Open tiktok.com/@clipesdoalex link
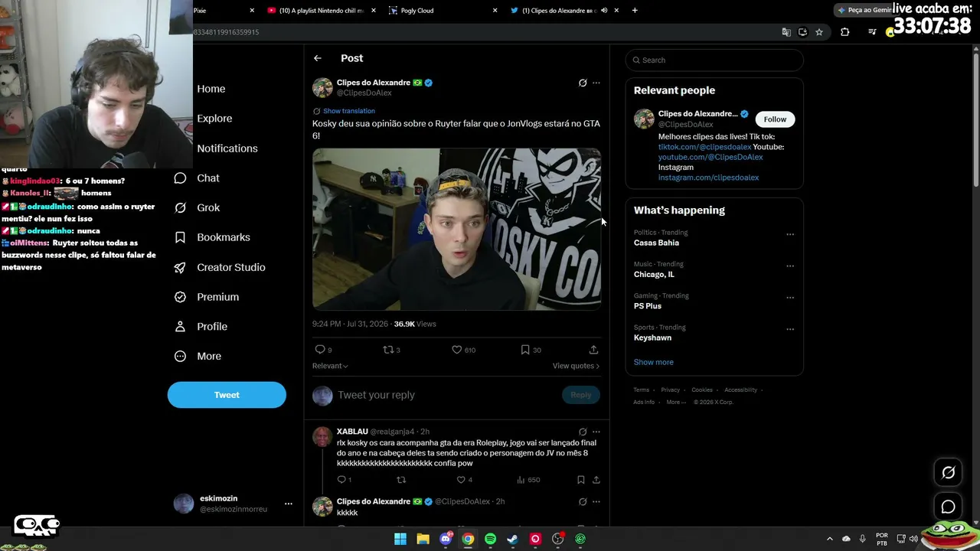Image resolution: width=980 pixels, height=551 pixels. 704,147
